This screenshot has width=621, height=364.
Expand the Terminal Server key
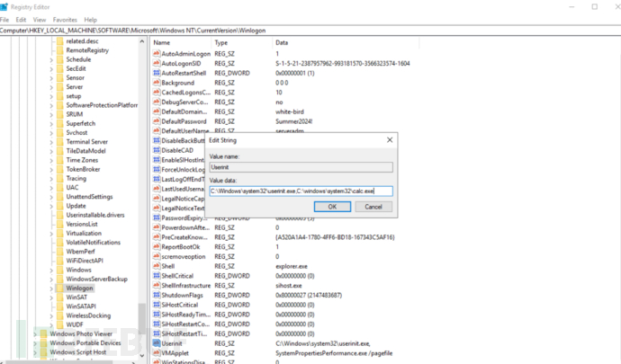pyautogui.click(x=51, y=142)
